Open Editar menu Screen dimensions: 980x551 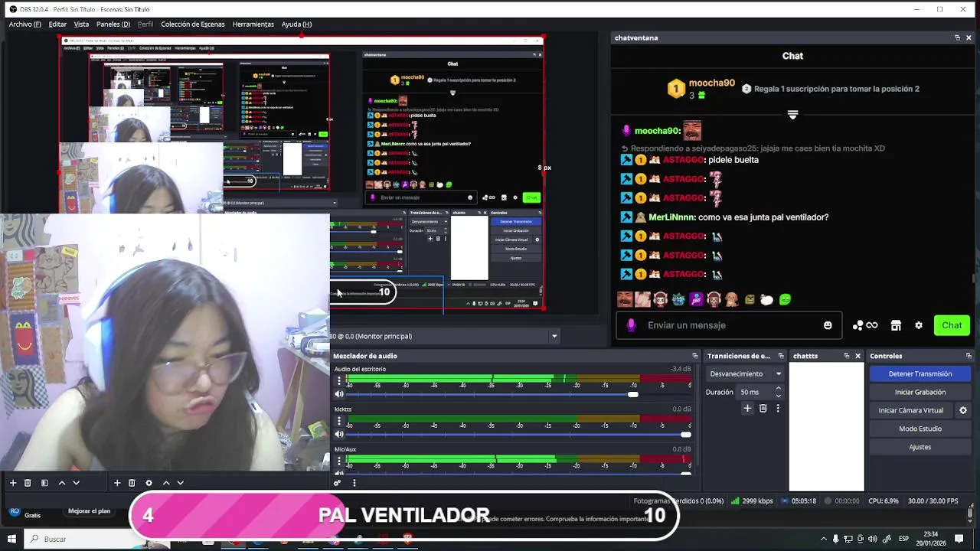(x=57, y=24)
